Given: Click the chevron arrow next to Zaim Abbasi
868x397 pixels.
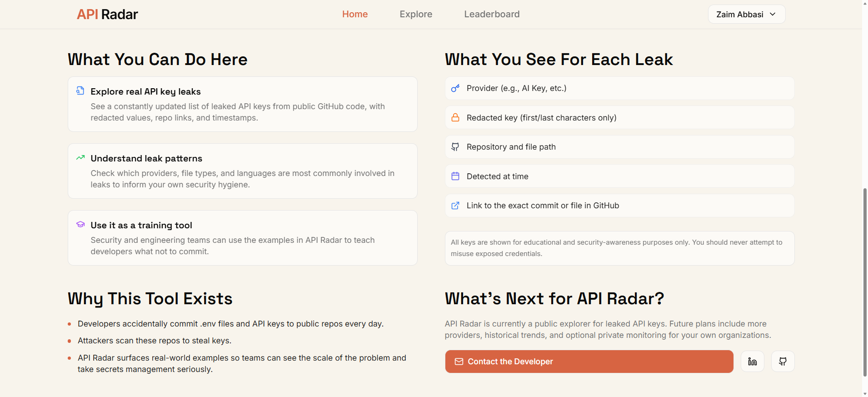Looking at the screenshot, I should [x=773, y=15].
